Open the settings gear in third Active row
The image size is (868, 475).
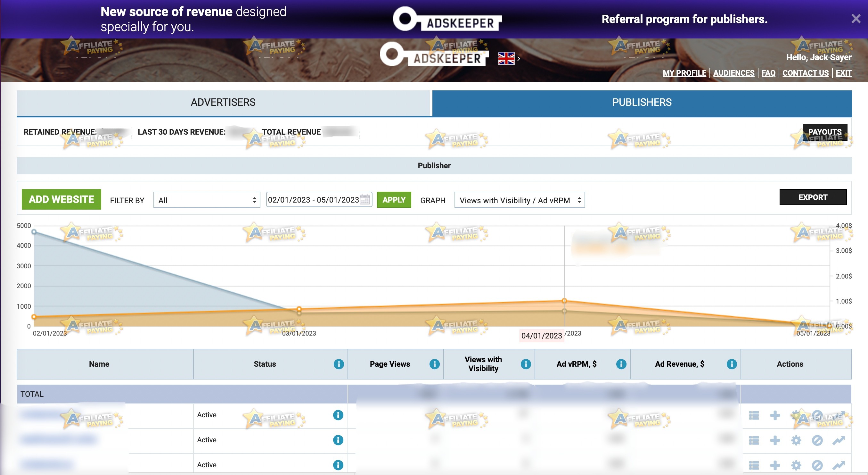796,465
